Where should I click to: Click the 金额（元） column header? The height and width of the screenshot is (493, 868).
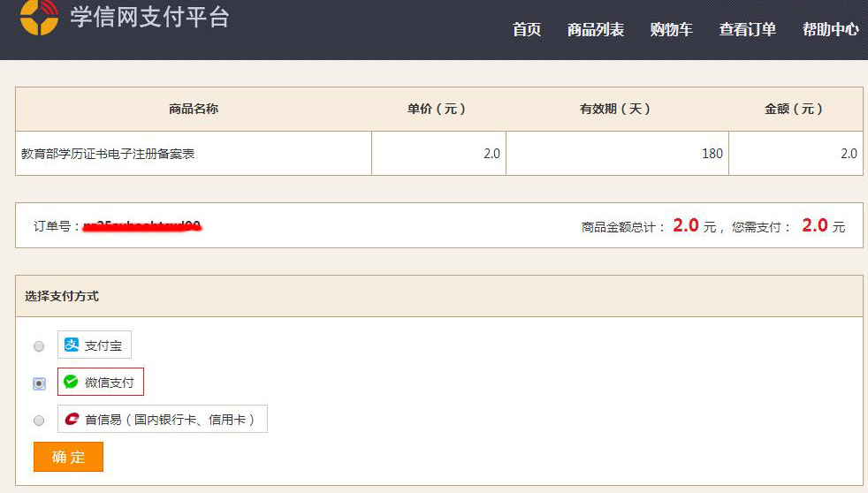795,109
